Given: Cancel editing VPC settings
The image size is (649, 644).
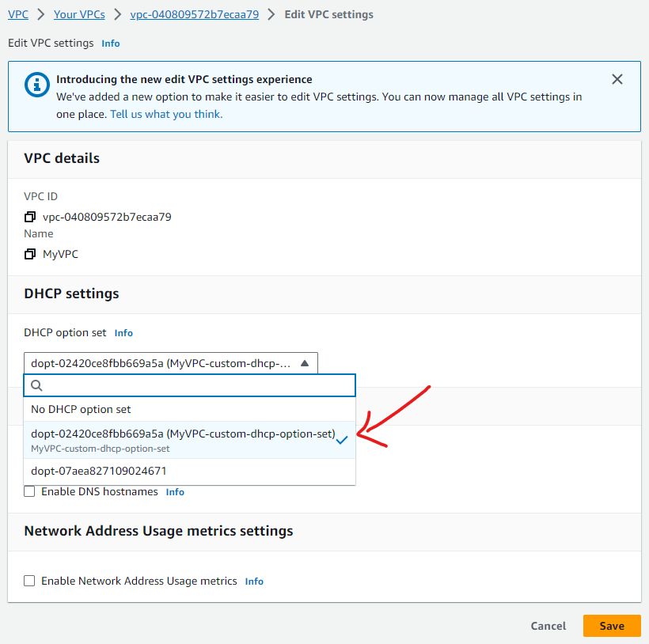Looking at the screenshot, I should 548,626.
